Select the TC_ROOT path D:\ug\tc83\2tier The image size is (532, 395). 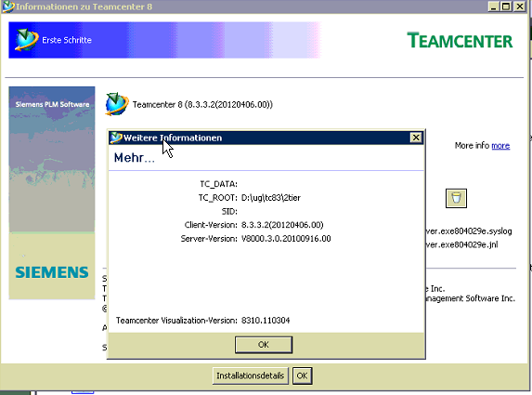(x=271, y=198)
